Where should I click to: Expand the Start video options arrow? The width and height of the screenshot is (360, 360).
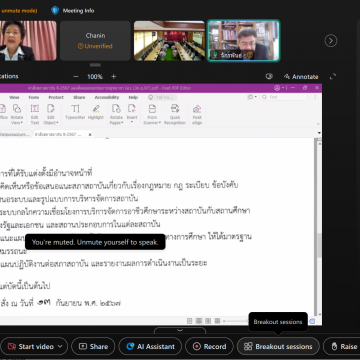60,346
